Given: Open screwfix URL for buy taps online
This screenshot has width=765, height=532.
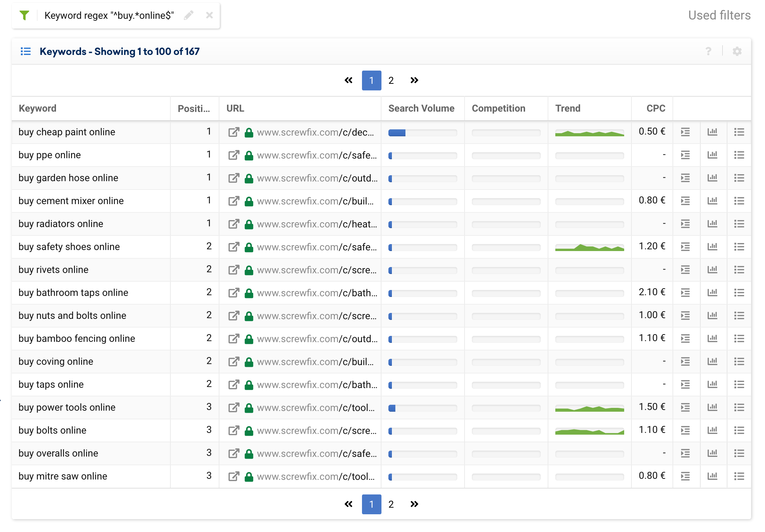Looking at the screenshot, I should tap(317, 385).
